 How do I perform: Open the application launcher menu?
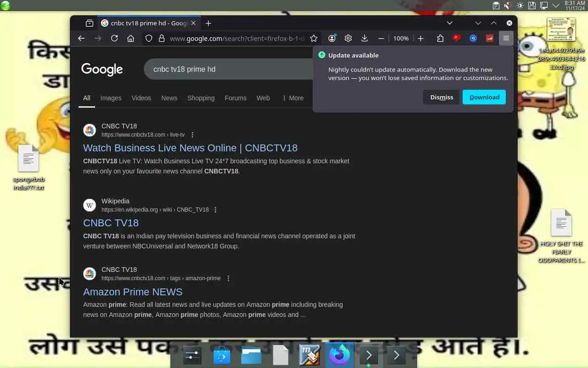(5, 6)
